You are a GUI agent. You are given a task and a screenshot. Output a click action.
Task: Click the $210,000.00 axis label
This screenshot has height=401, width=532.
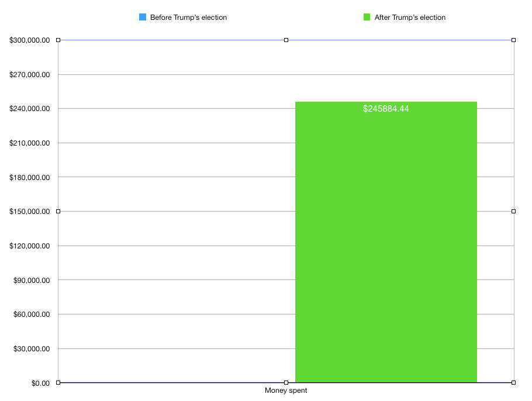29,143
